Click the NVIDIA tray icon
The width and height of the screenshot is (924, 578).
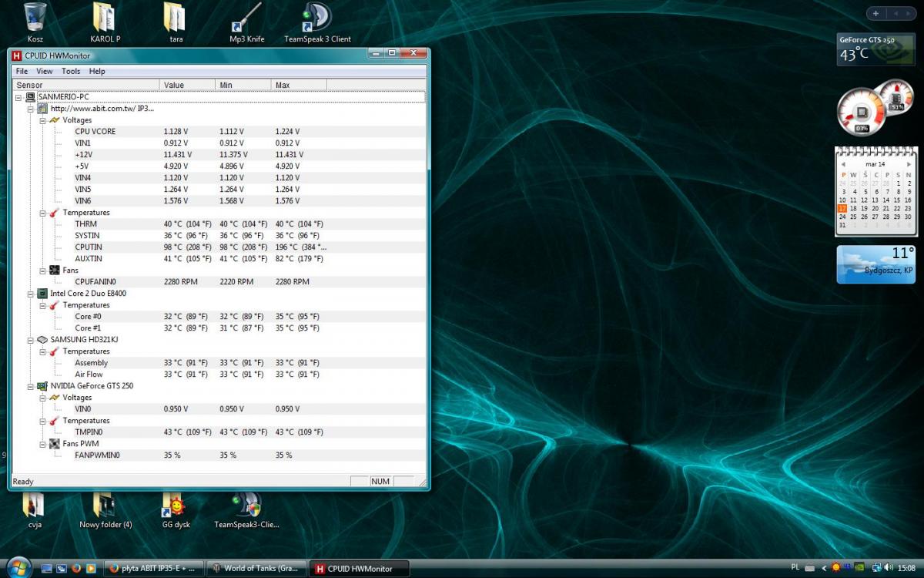pos(859,569)
